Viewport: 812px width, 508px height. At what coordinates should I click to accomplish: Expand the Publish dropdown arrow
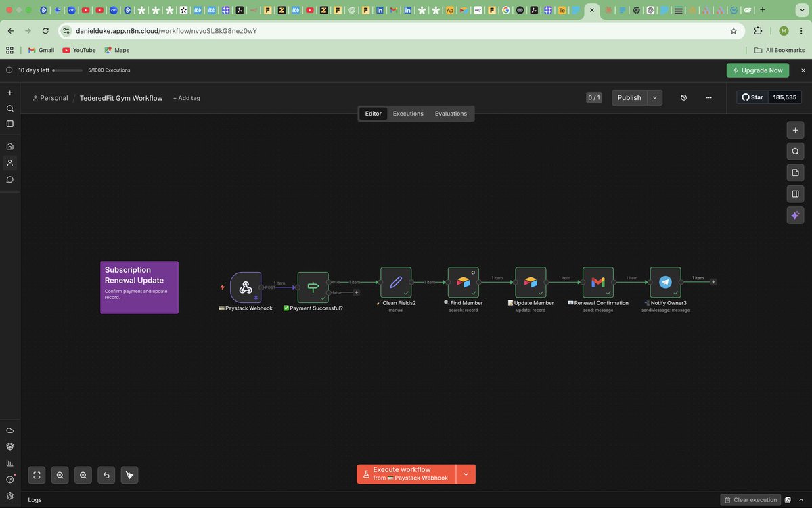(655, 97)
